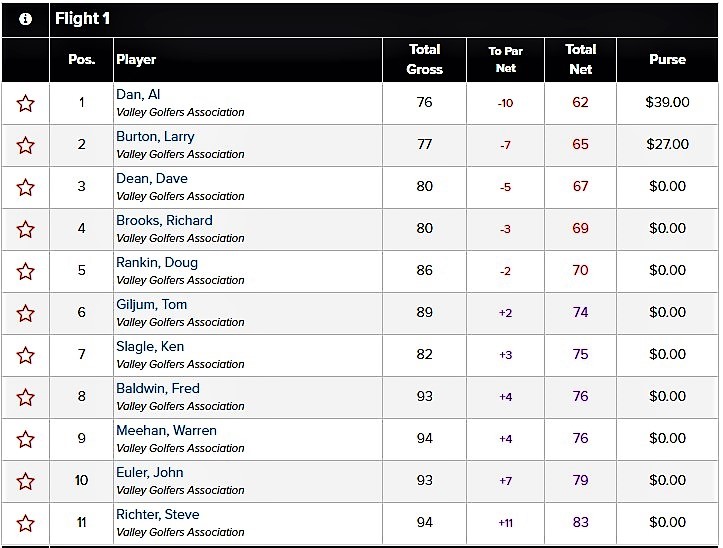Favorite Richter, Steve with the star
This screenshot has height=548, width=723.
click(x=25, y=523)
